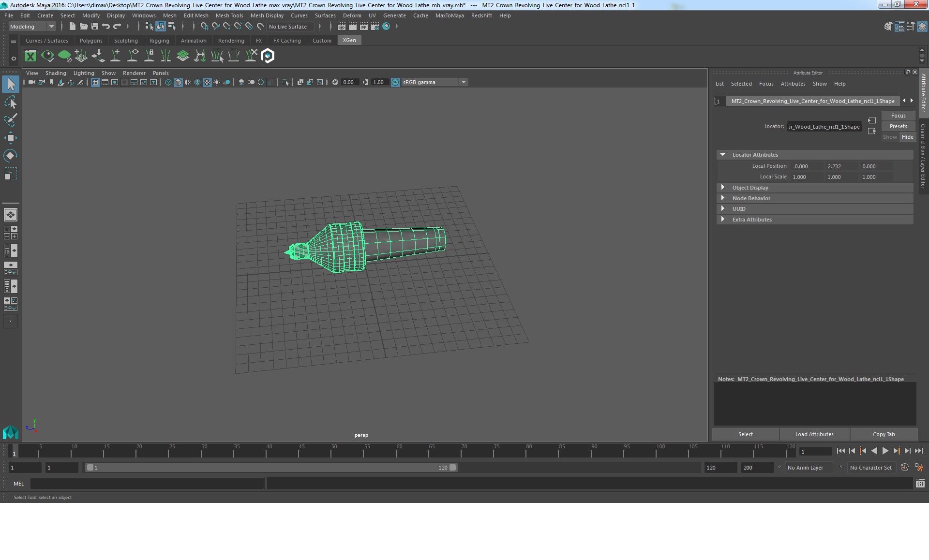Click the Load Attributes button
929x560 pixels.
coord(814,434)
